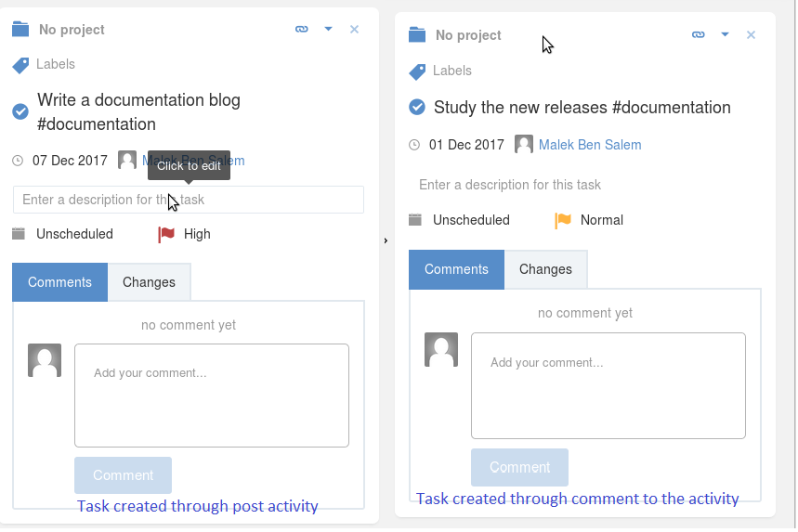Click the red High priority flag
798x532 pixels.
166,235
